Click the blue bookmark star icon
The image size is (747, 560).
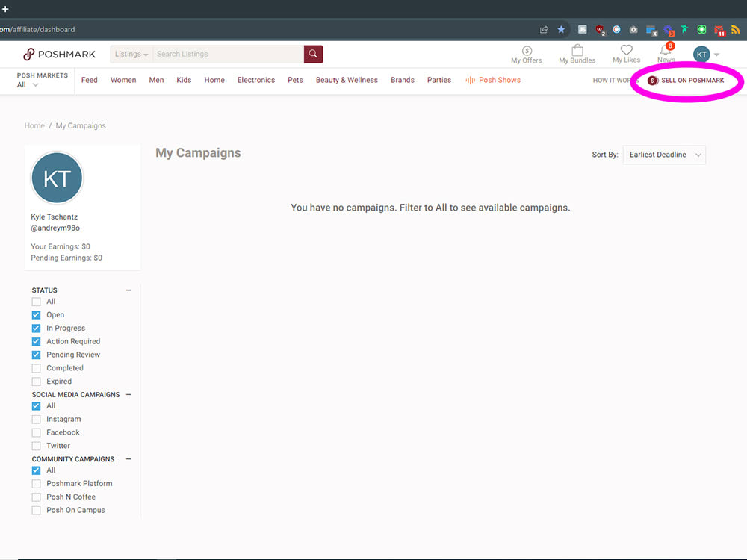pos(561,30)
